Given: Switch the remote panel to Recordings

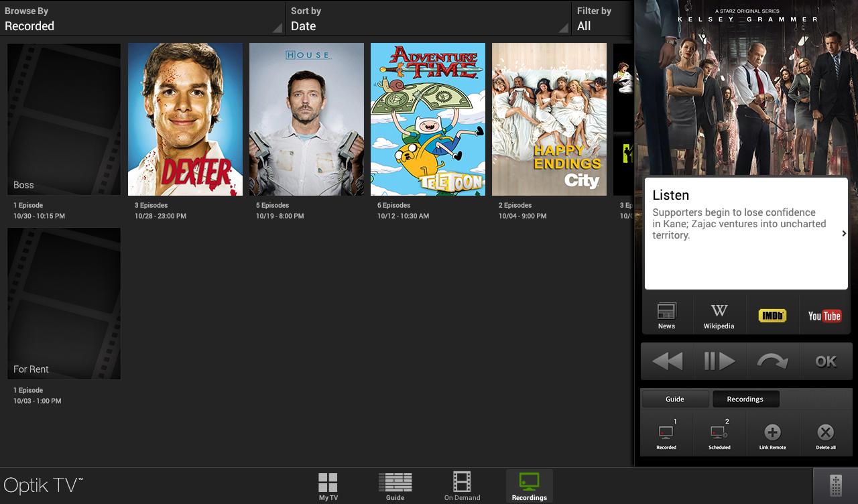Looking at the screenshot, I should click(x=745, y=399).
